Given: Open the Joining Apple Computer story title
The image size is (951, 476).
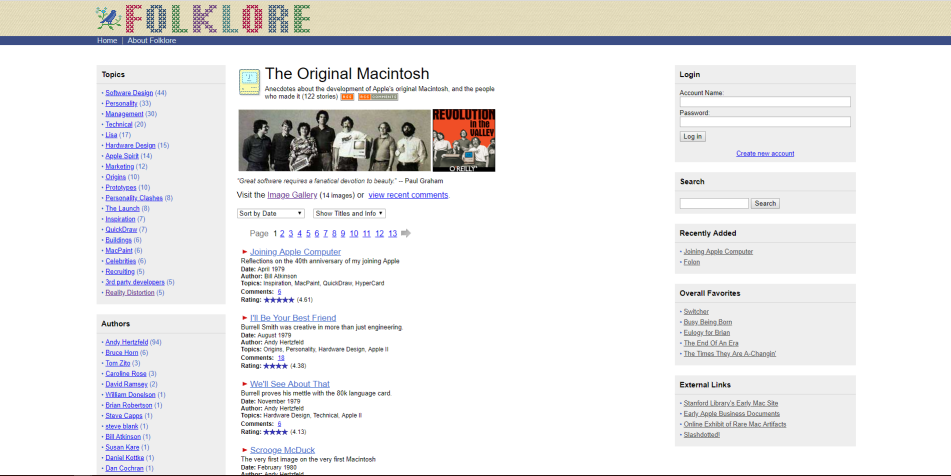Looking at the screenshot, I should pos(295,252).
